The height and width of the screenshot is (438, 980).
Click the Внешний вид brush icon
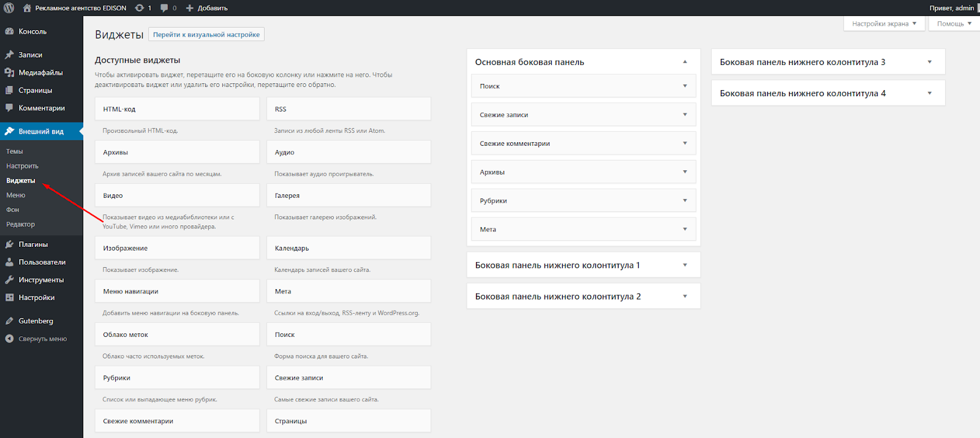[9, 131]
